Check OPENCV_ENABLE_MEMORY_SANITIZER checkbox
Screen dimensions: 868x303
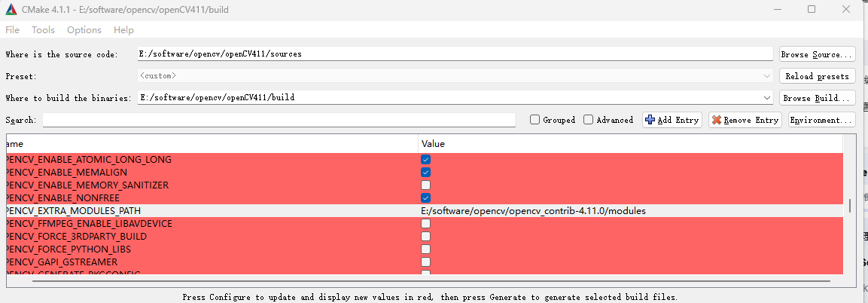pos(425,185)
